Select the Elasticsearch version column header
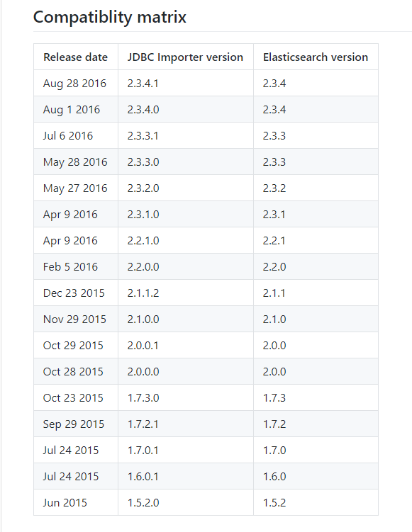412x532 pixels. (x=316, y=57)
